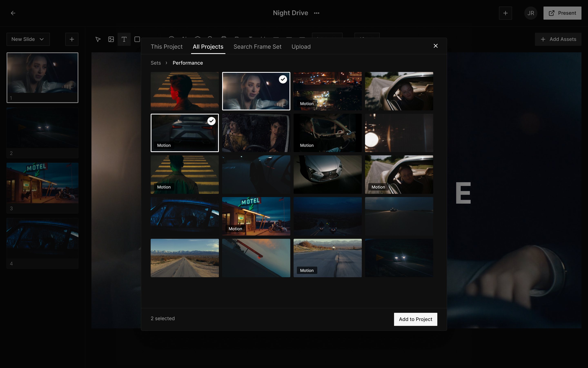Select the couple in rainy car frame

point(256,133)
